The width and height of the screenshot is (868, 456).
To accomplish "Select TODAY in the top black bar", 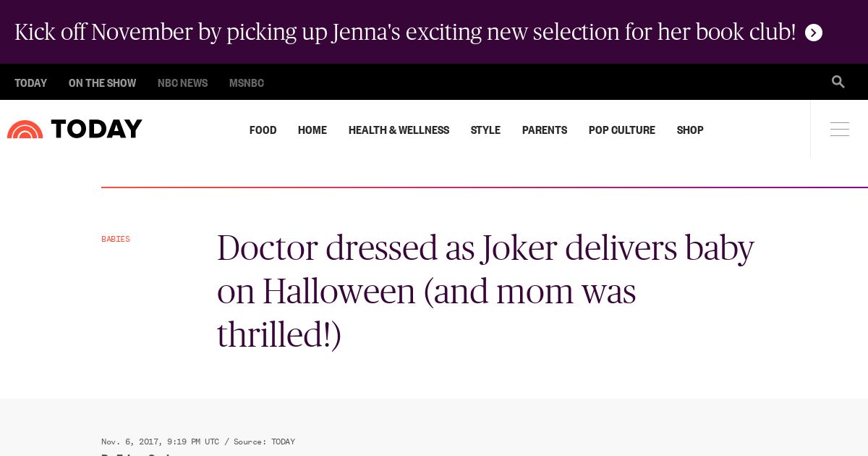I will tap(30, 83).
